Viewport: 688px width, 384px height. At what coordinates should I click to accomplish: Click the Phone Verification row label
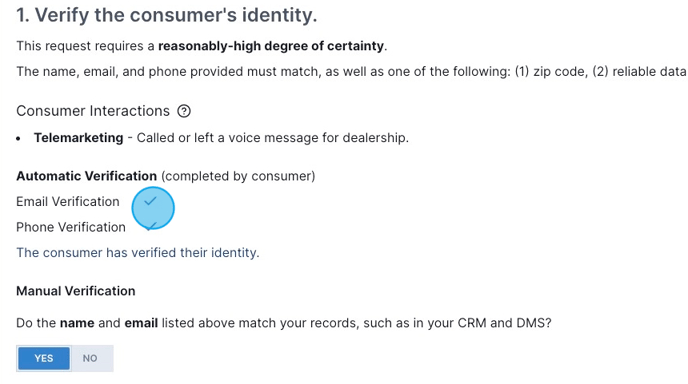(71, 227)
